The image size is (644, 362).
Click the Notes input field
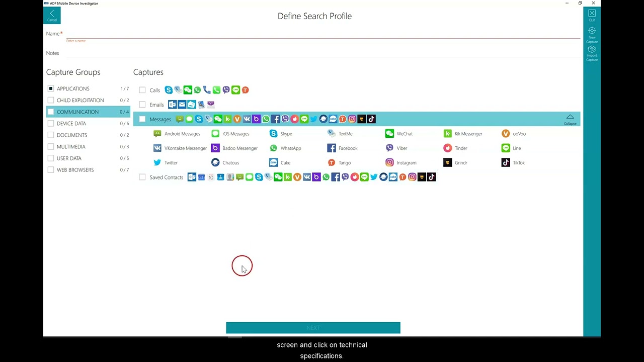point(323,53)
